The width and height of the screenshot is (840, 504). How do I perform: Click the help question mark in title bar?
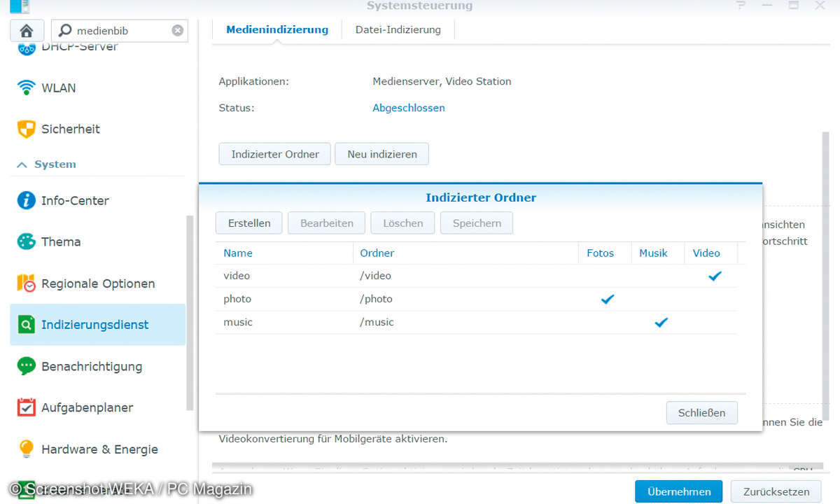(741, 6)
